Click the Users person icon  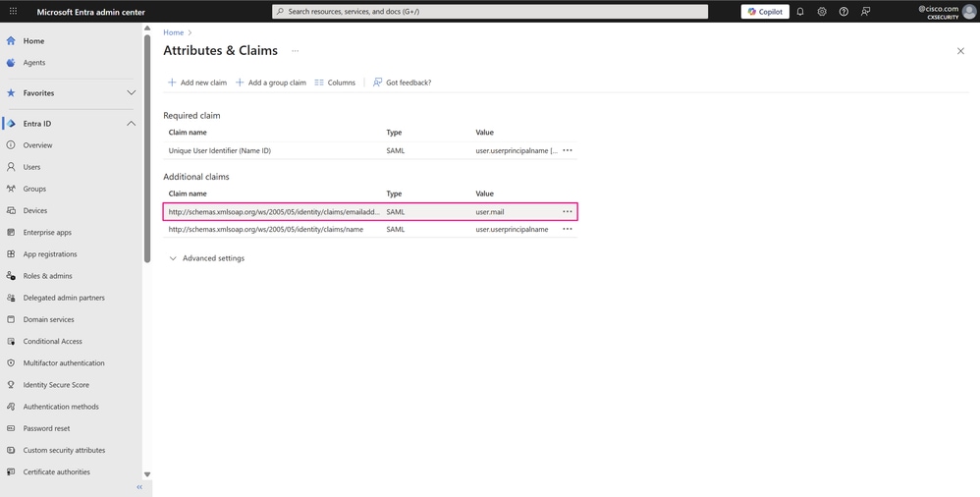coord(11,167)
